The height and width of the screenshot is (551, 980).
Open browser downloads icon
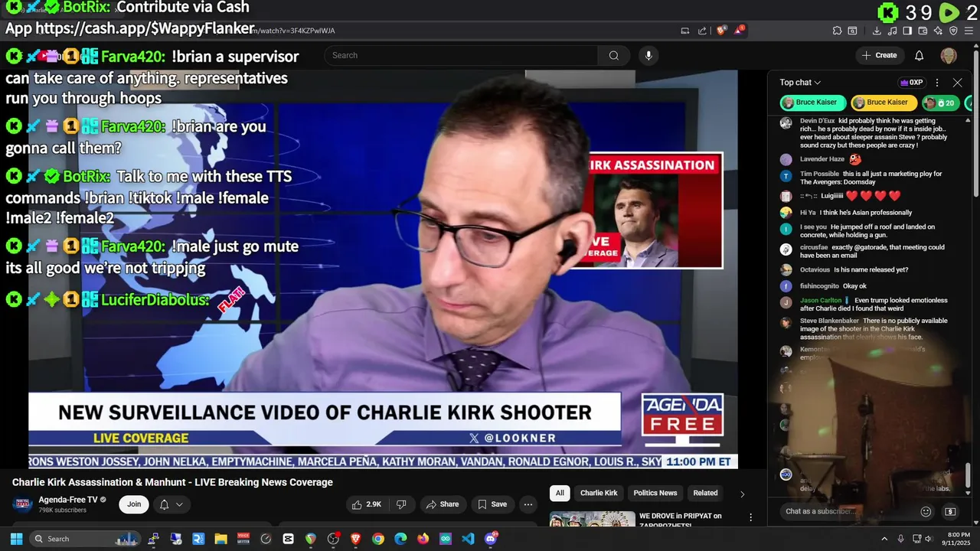877,31
